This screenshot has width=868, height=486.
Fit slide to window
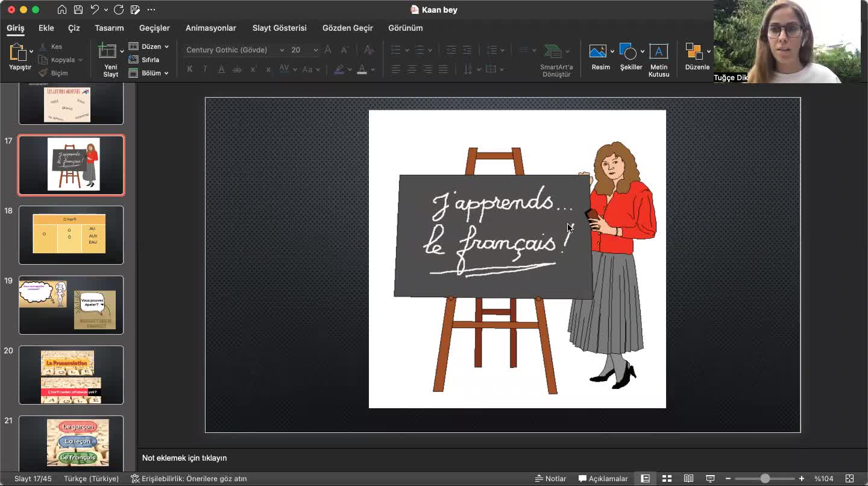849,478
